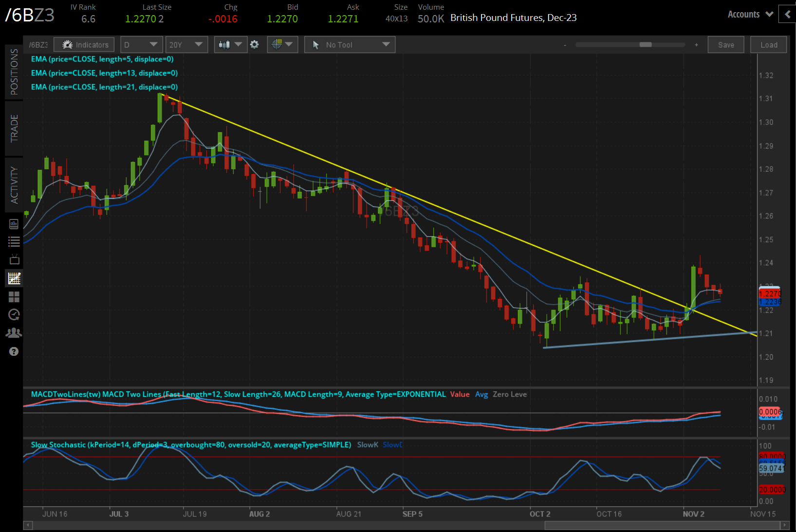This screenshot has width=796, height=532.
Task: Click the /6BZ3 symbol input field
Action: [x=38, y=45]
